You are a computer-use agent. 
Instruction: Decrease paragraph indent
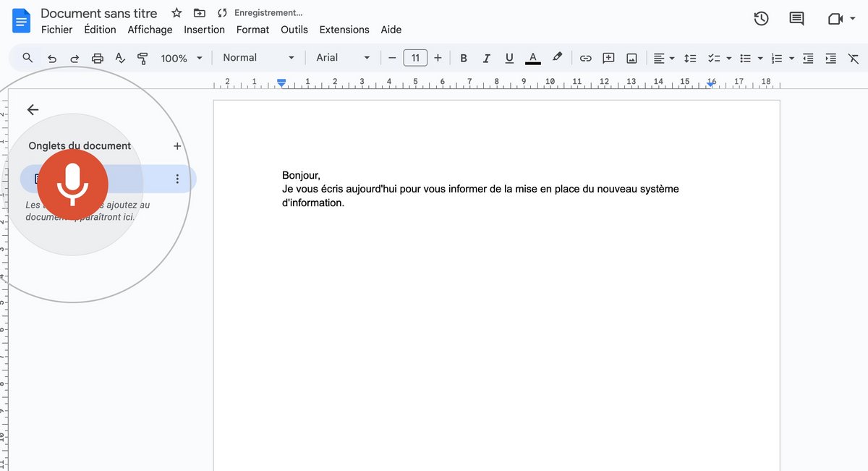(809, 58)
